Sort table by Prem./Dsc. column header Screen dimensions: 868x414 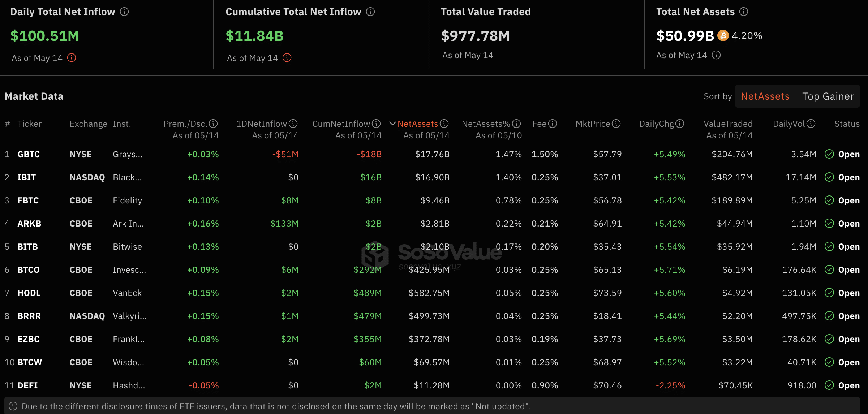(186, 124)
